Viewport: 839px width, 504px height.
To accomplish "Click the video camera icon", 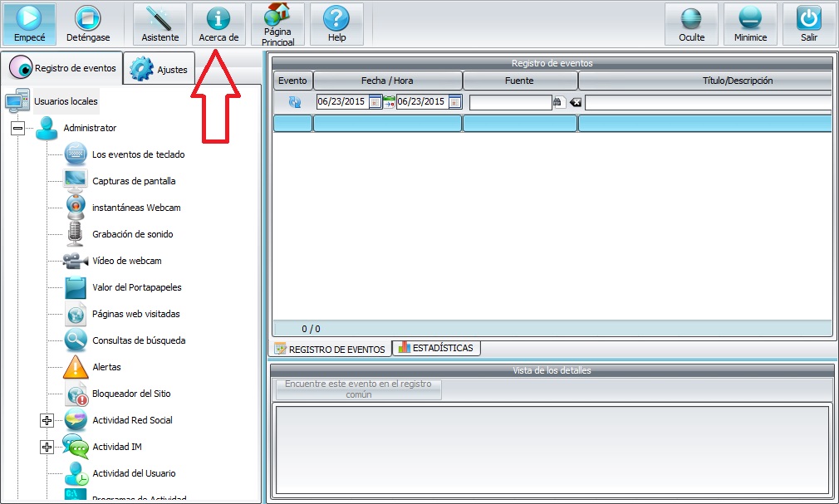I will 76,261.
